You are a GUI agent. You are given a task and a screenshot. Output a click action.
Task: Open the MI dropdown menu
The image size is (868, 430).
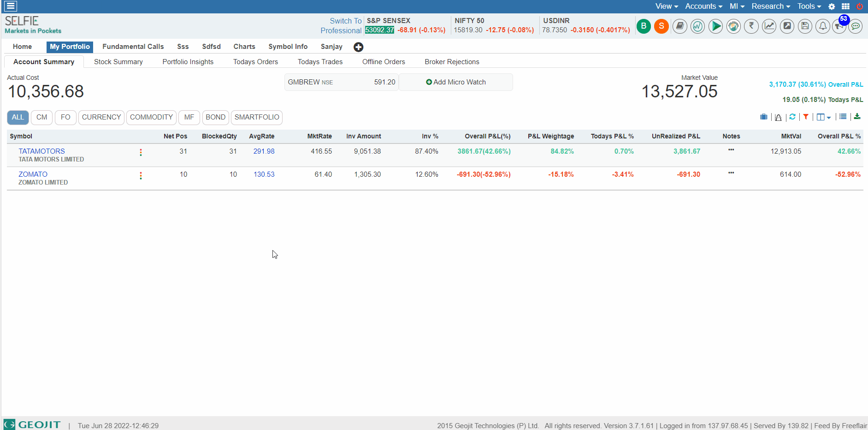[x=737, y=6]
